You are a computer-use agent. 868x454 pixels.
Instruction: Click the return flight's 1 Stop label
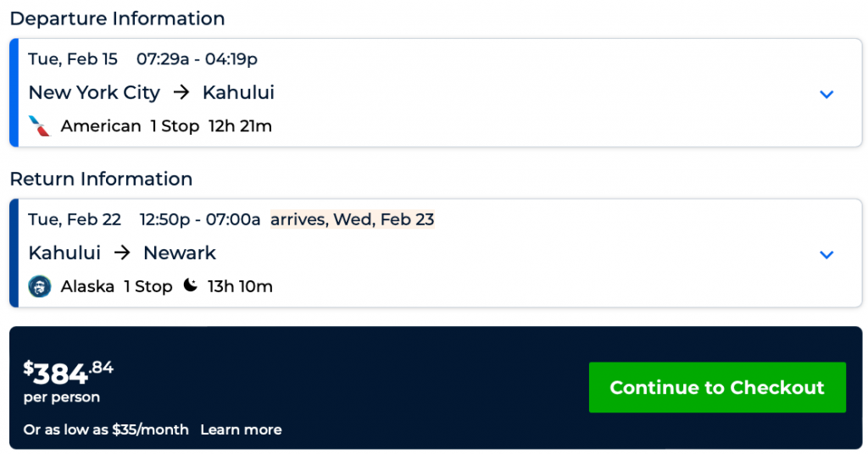pyautogui.click(x=147, y=286)
